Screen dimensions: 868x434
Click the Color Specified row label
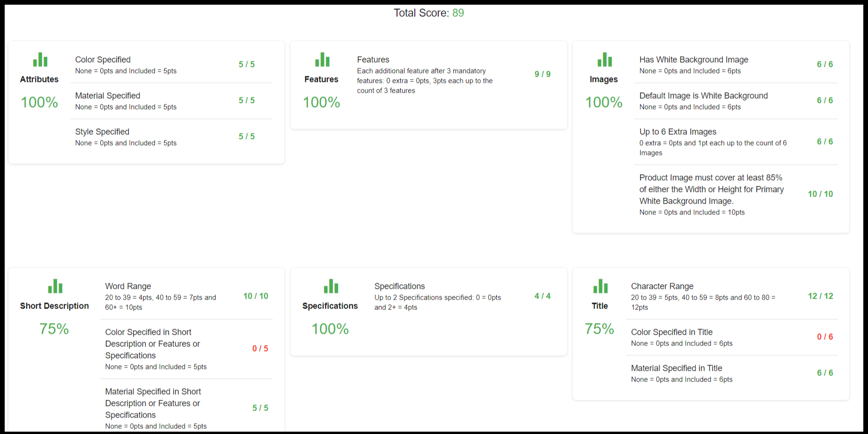pyautogui.click(x=103, y=59)
